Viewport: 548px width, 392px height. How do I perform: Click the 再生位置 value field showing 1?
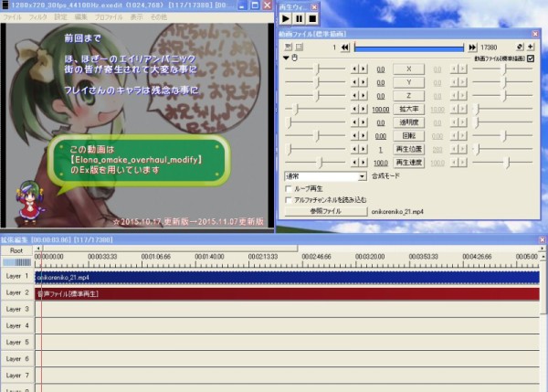(x=381, y=150)
